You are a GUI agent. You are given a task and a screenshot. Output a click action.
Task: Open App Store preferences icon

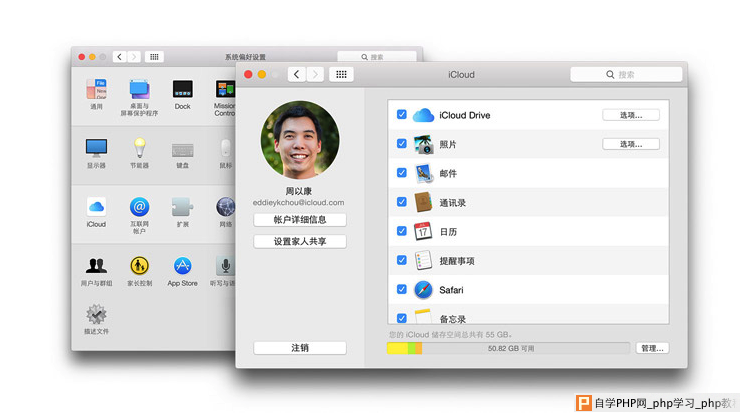tap(182, 266)
